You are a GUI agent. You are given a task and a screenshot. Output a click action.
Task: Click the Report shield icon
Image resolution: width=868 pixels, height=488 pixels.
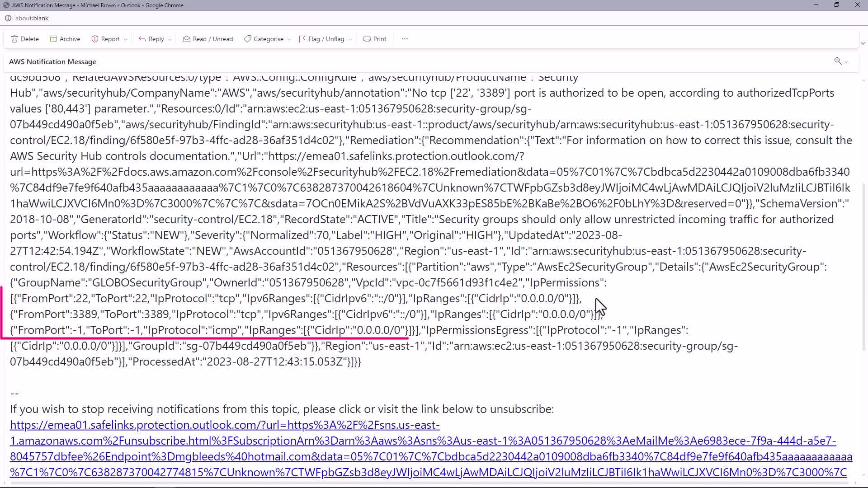[94, 39]
